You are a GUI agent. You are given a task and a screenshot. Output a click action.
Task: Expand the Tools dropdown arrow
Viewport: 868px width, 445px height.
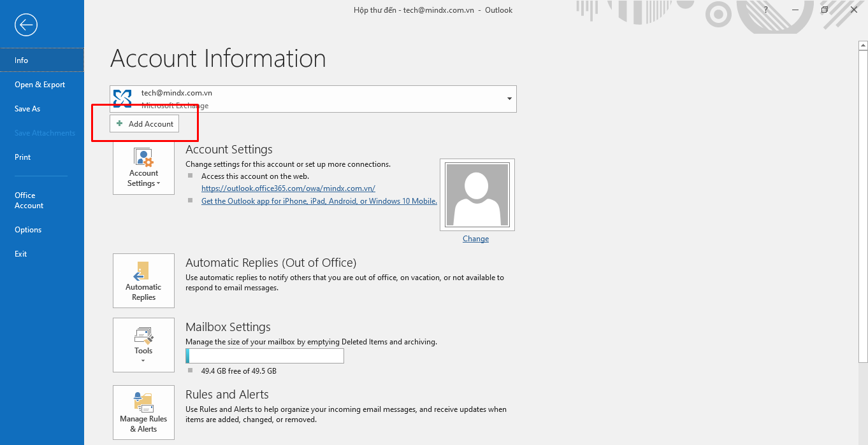pos(143,361)
